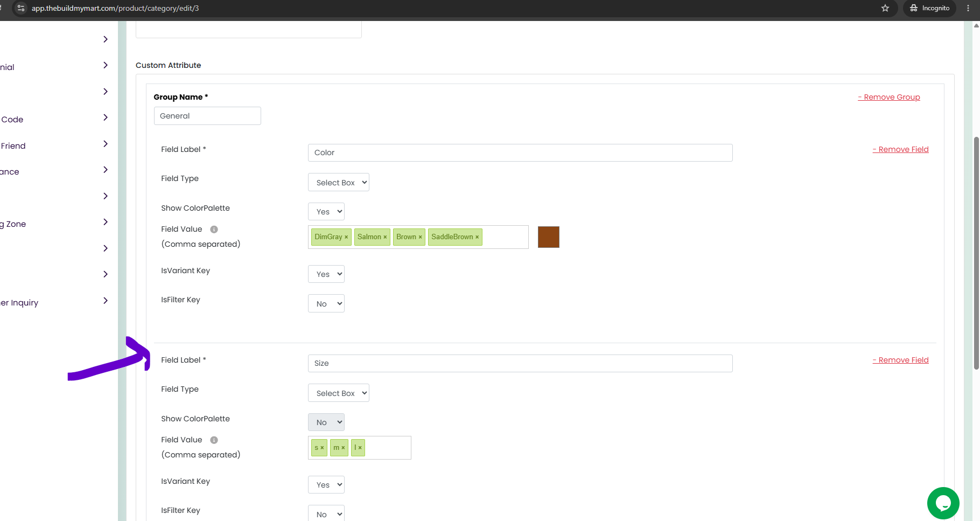Open IsVariant Key dropdown for Size field
The image size is (980, 521).
[x=326, y=485]
